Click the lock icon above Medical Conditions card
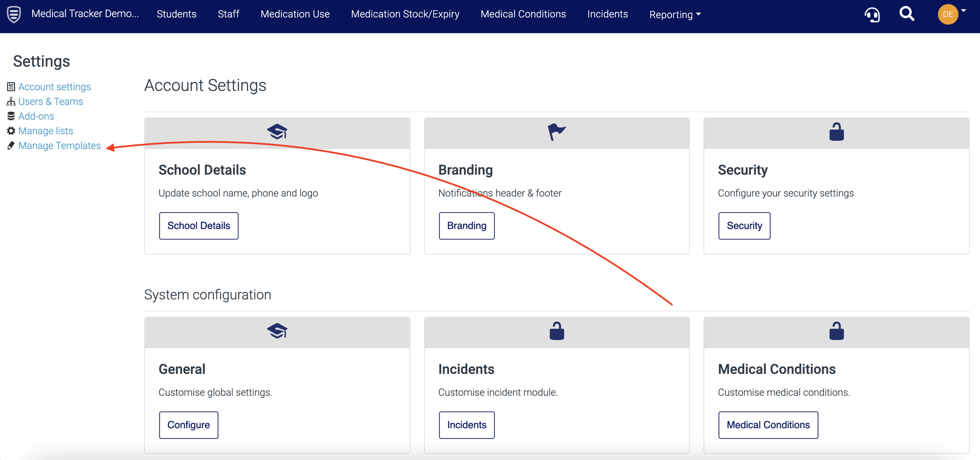Viewport: 980px width, 460px height. point(836,331)
